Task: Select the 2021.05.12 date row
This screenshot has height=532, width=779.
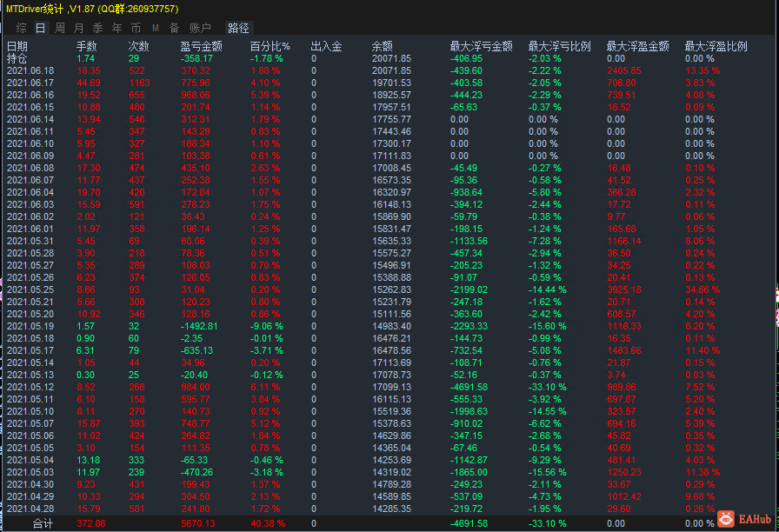Action: pyautogui.click(x=30, y=388)
